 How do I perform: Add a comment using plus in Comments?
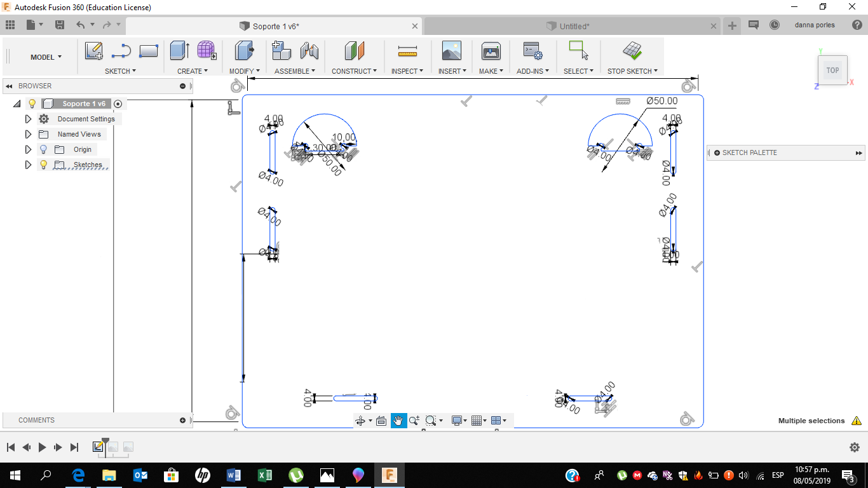(182, 420)
